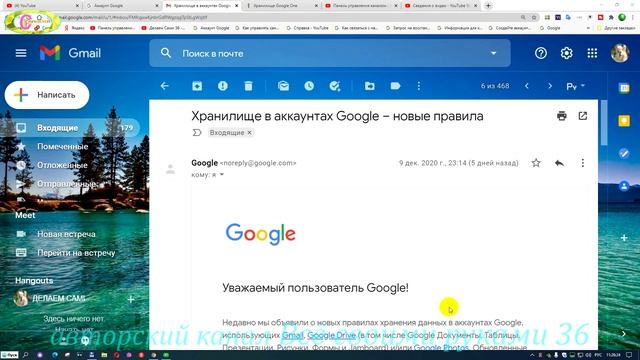Open the Help question mark icon
Image resolution: width=640 pixels, height=360 pixels.
541,53
